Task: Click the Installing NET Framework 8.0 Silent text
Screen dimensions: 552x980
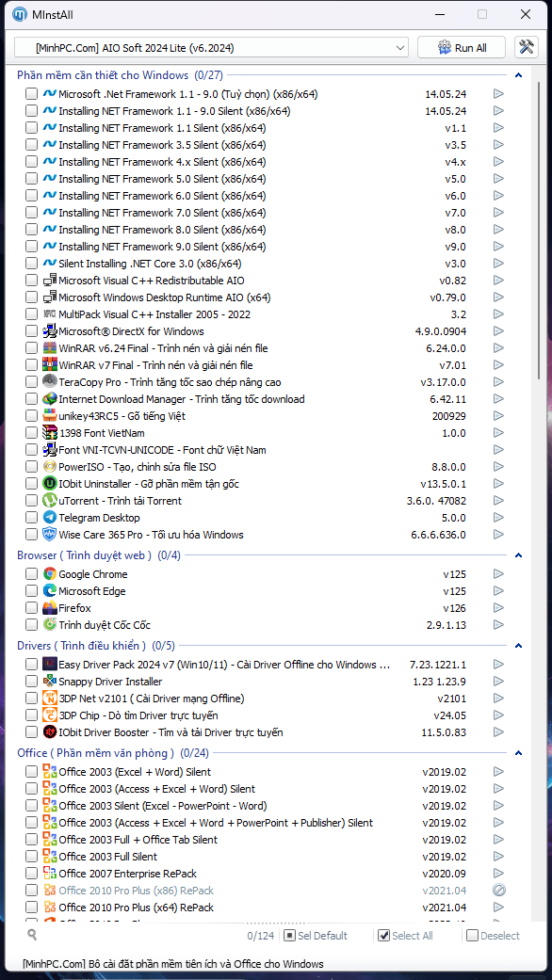Action: [x=162, y=230]
